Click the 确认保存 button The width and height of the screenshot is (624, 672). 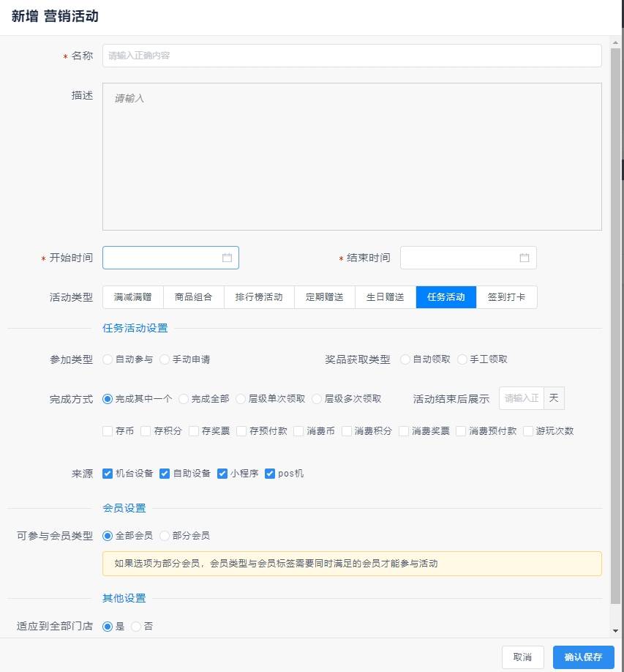(x=583, y=657)
